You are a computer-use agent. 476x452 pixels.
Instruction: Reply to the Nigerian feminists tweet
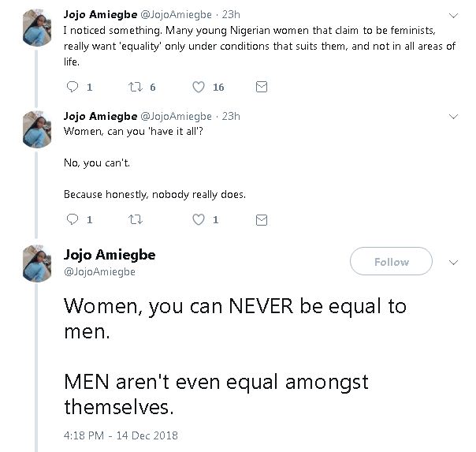[73, 87]
